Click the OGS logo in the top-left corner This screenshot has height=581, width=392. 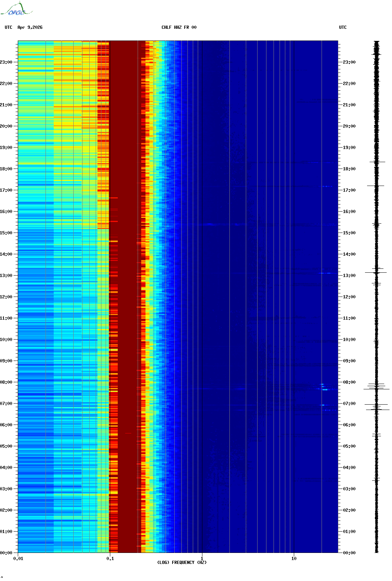point(16,9)
